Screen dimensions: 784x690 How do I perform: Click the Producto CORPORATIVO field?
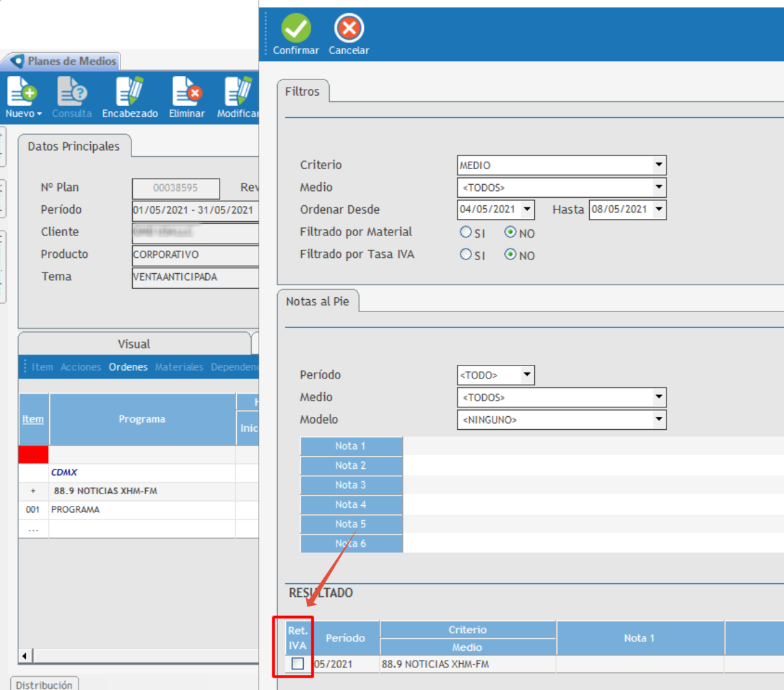(196, 255)
